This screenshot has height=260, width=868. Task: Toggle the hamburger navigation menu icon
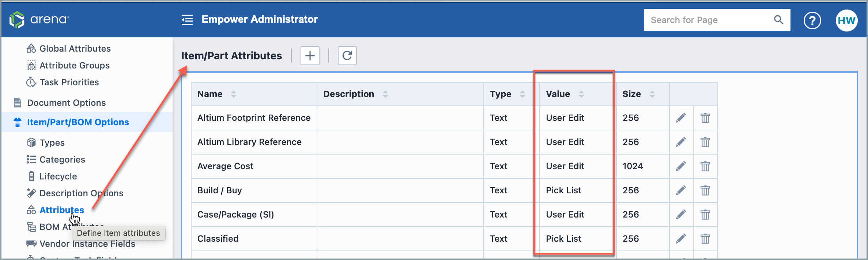pos(187,20)
